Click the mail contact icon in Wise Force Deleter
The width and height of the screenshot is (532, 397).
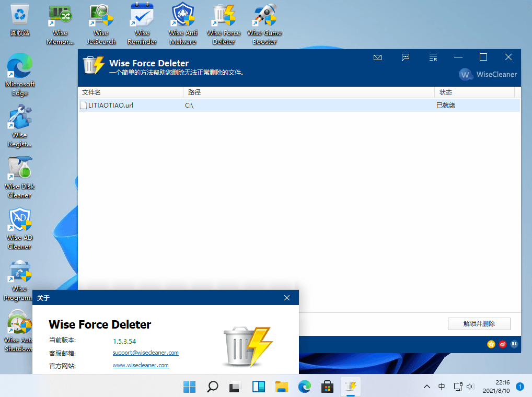tap(378, 57)
